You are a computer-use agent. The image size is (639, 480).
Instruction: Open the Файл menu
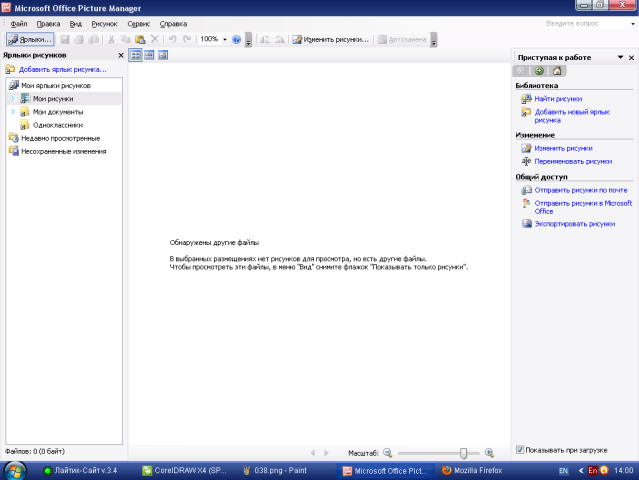click(19, 24)
